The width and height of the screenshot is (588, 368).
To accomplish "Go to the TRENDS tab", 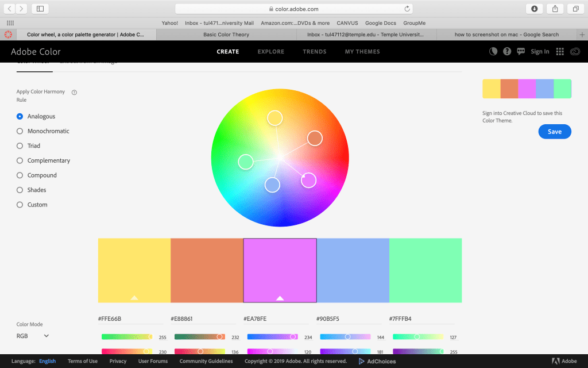I will (314, 52).
